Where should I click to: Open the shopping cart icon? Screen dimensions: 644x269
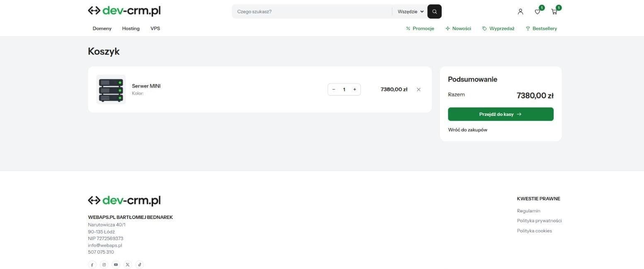(554, 12)
